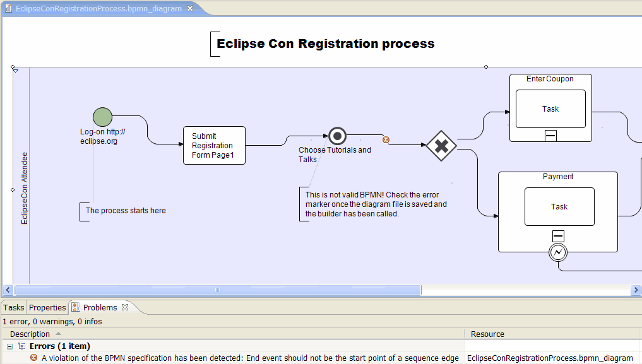Click the pool collapse triangle handle
642x364 pixels.
(16, 71)
